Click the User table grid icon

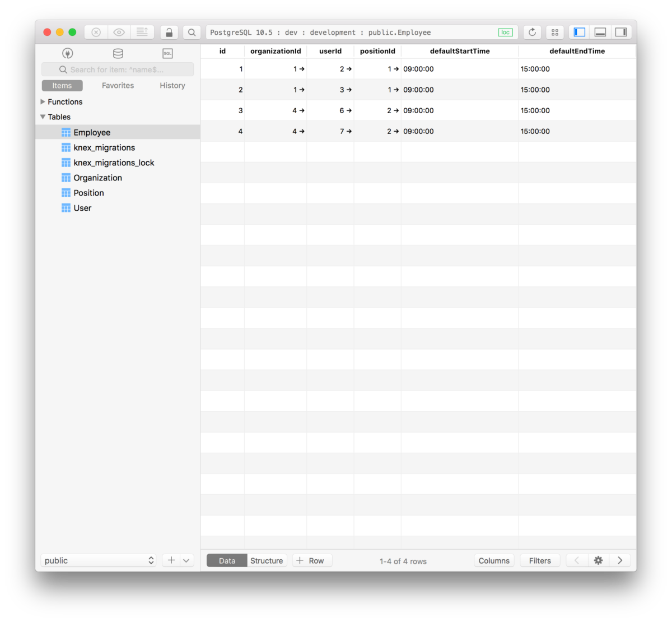pyautogui.click(x=66, y=208)
